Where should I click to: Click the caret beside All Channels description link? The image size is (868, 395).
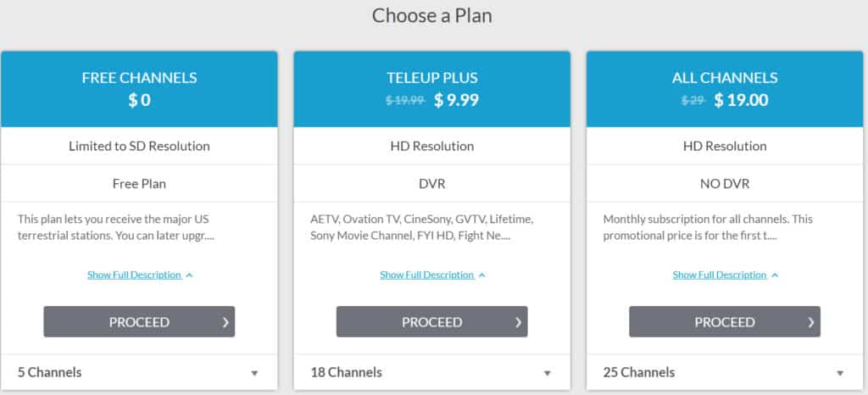(x=775, y=275)
